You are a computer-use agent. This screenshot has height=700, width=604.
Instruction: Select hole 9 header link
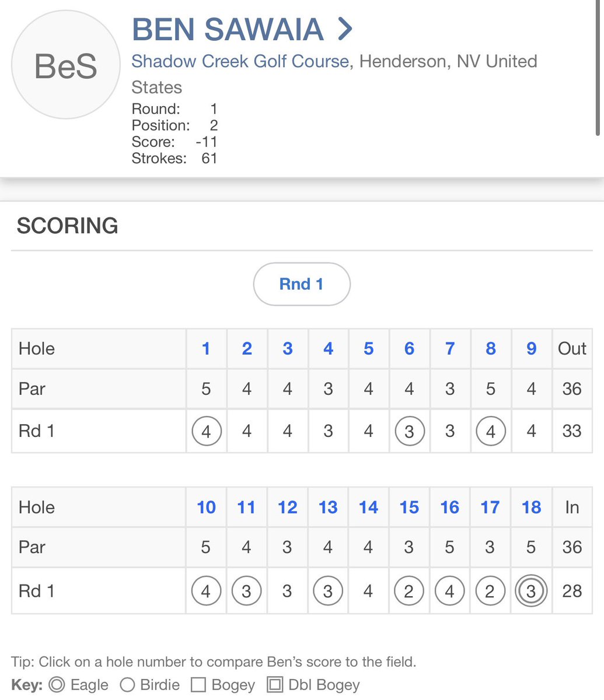click(x=531, y=349)
